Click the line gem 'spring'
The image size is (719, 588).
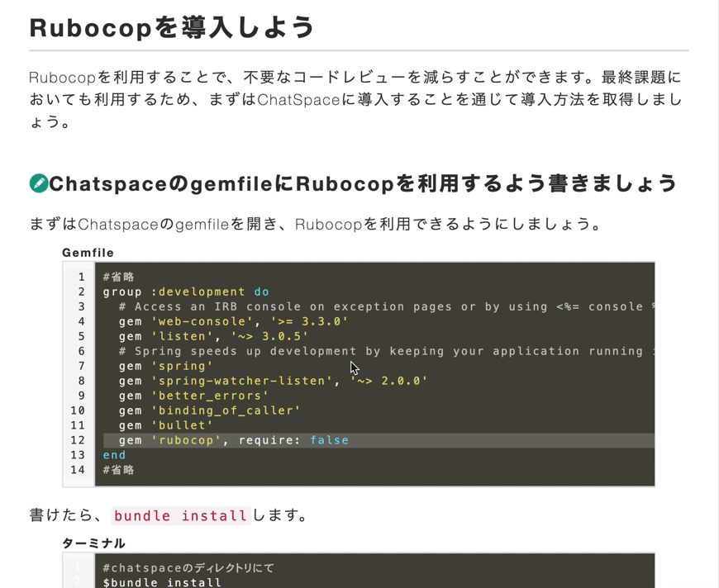coord(165,366)
